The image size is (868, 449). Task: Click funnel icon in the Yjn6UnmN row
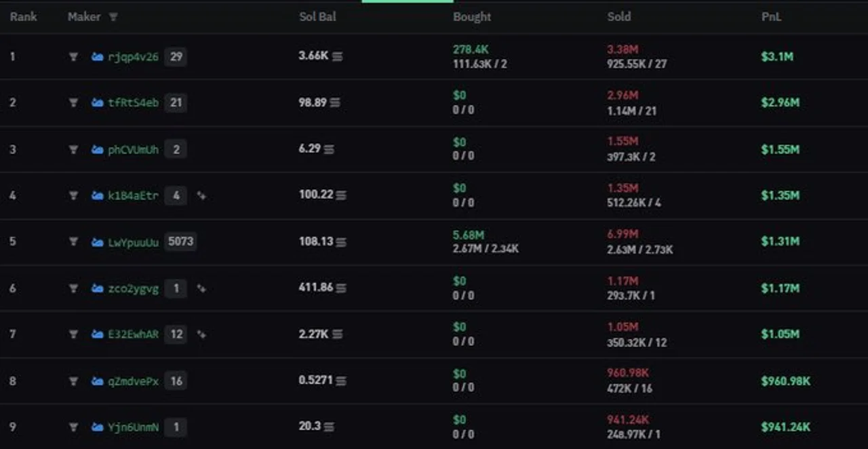[x=73, y=427]
